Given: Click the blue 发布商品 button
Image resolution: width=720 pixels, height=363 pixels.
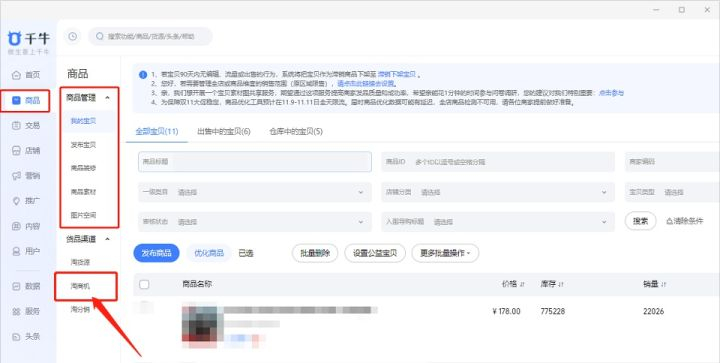Looking at the screenshot, I should click(x=157, y=253).
